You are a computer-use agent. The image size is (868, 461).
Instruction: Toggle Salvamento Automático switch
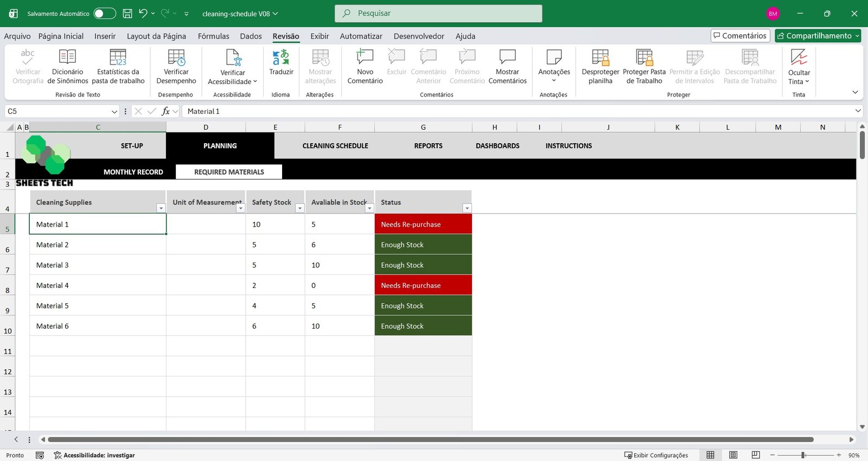[104, 14]
